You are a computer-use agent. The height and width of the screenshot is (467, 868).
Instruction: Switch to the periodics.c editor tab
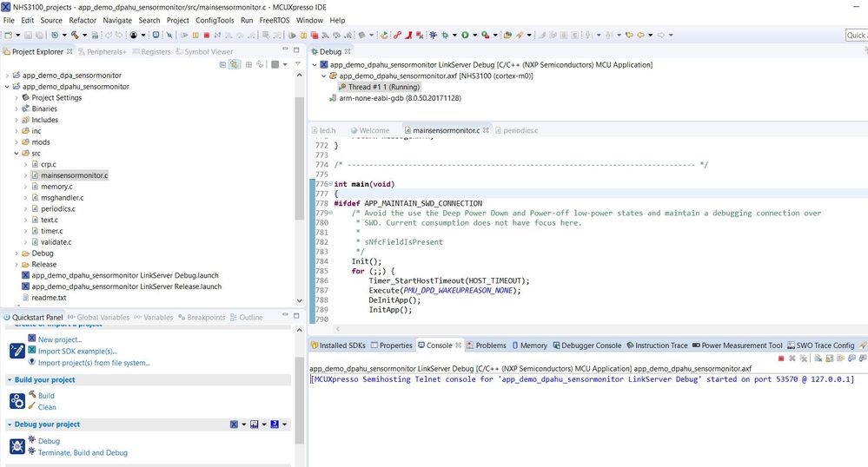[x=516, y=130]
